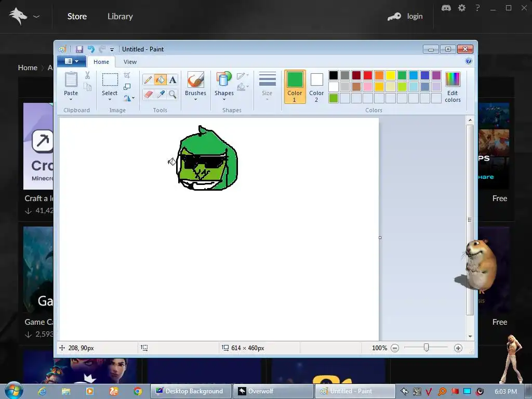This screenshot has width=532, height=399.
Task: Click the Save icon in Paint title bar
Action: (x=79, y=49)
